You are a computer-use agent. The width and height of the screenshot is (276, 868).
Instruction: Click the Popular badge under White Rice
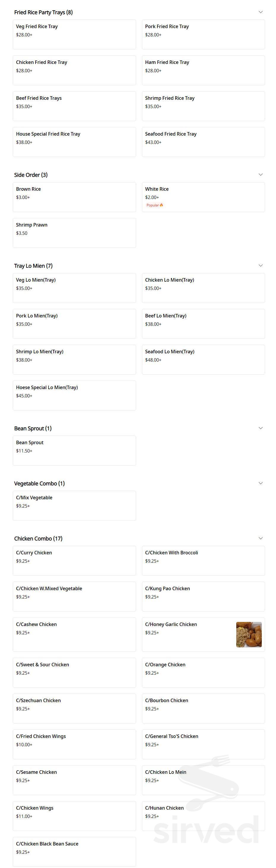(x=154, y=205)
